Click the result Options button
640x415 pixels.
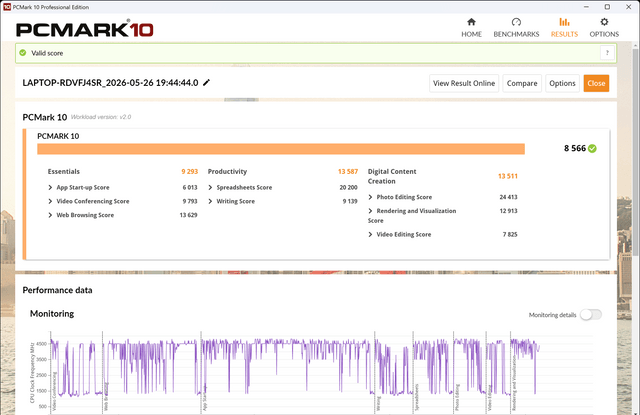(562, 83)
